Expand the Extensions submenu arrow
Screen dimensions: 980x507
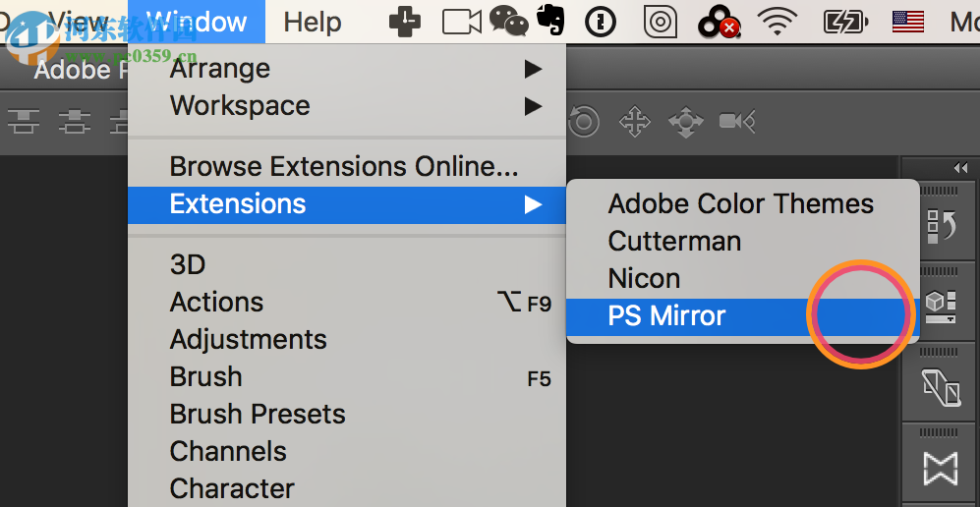click(x=533, y=204)
